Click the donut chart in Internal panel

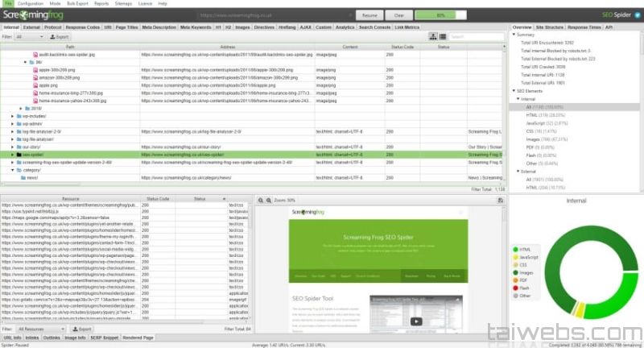tap(591, 272)
